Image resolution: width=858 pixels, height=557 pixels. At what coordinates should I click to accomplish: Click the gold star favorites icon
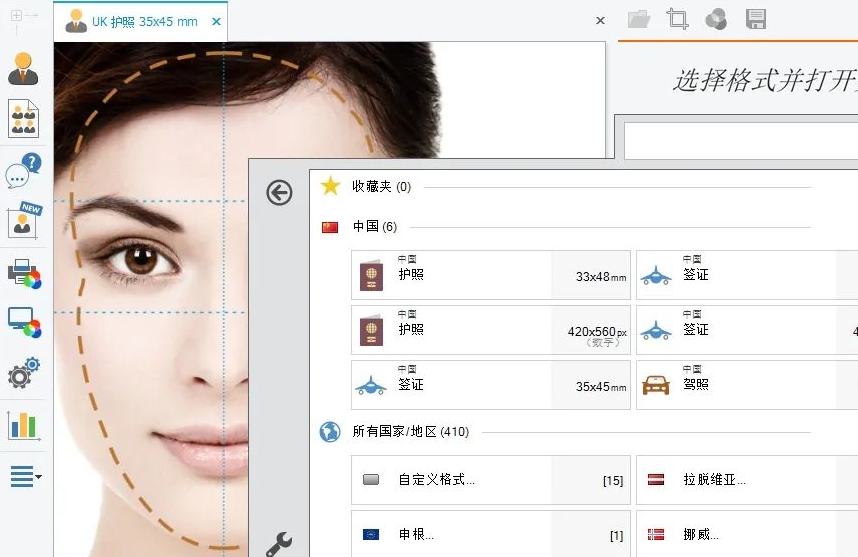331,186
